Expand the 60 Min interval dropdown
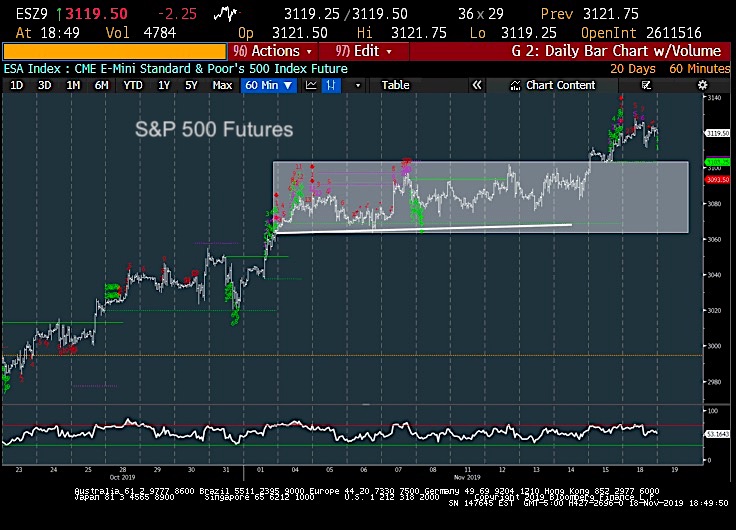Image resolution: width=736 pixels, height=530 pixels. tap(268, 85)
